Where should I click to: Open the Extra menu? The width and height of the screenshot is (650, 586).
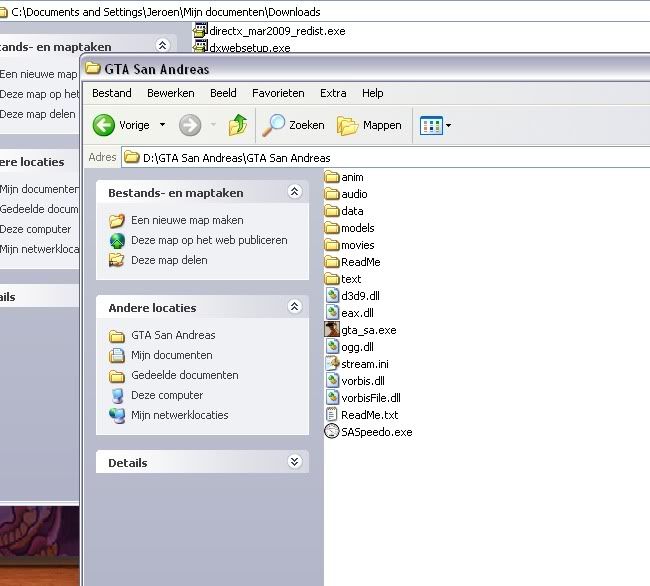pyautogui.click(x=333, y=93)
